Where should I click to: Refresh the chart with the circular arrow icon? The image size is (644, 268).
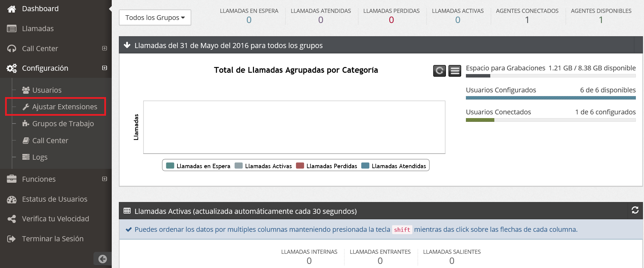439,71
